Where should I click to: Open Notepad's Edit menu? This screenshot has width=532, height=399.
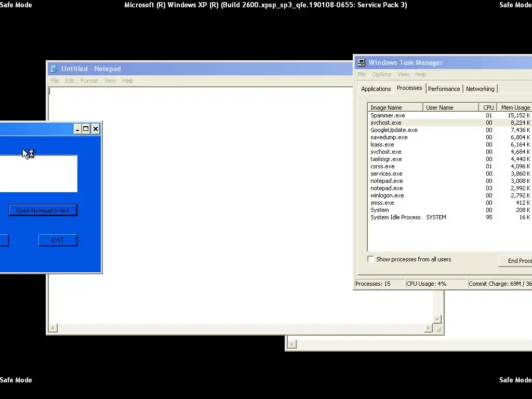click(x=70, y=81)
